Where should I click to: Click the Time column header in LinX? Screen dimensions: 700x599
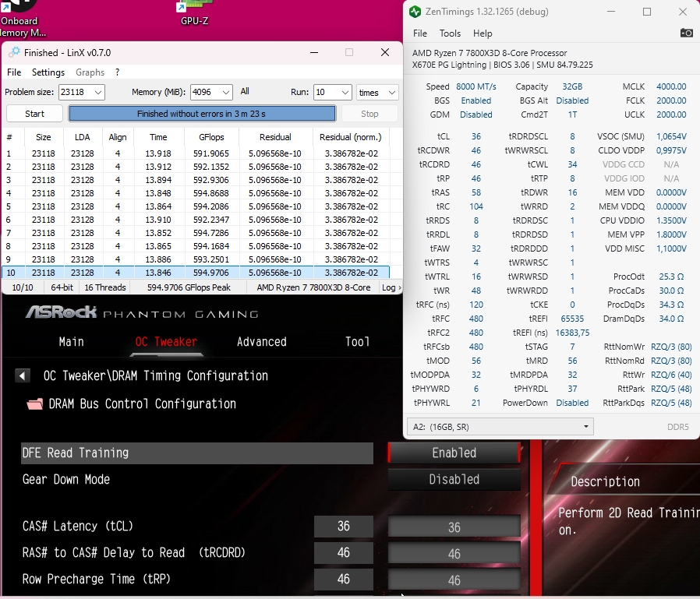tap(158, 137)
